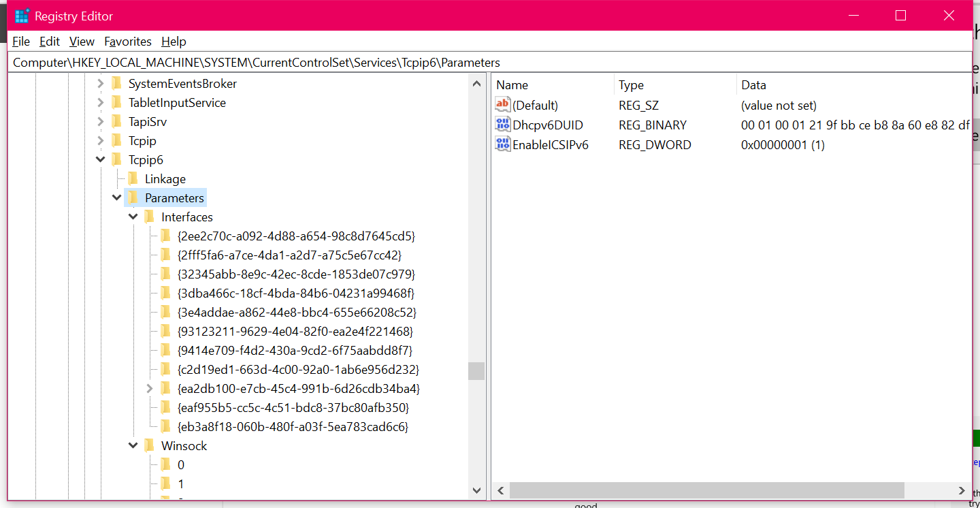Select the {93123211-9629-4e04-82f0-ea2e4f221468} key
Viewport: 980px width, 508px height.
[295, 332]
